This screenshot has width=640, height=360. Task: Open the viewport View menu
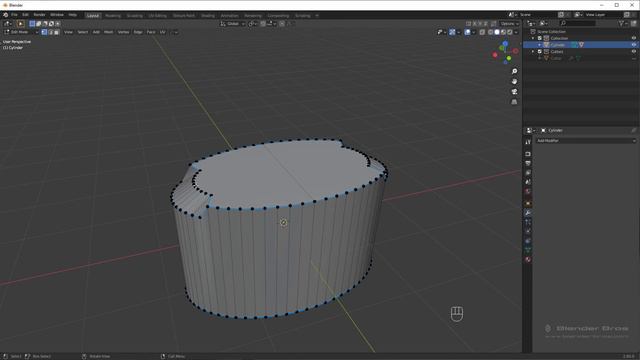[68, 32]
